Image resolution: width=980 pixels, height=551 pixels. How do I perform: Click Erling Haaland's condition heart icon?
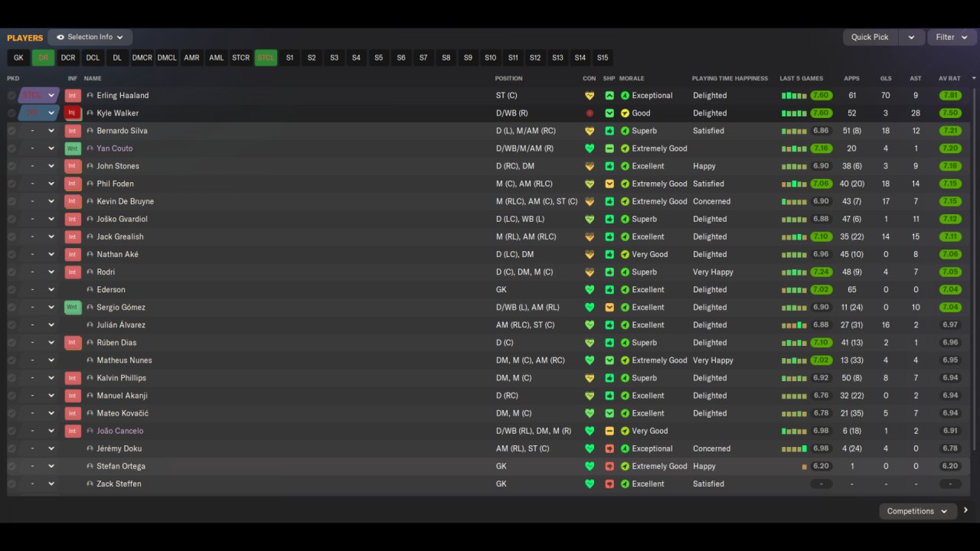click(590, 96)
